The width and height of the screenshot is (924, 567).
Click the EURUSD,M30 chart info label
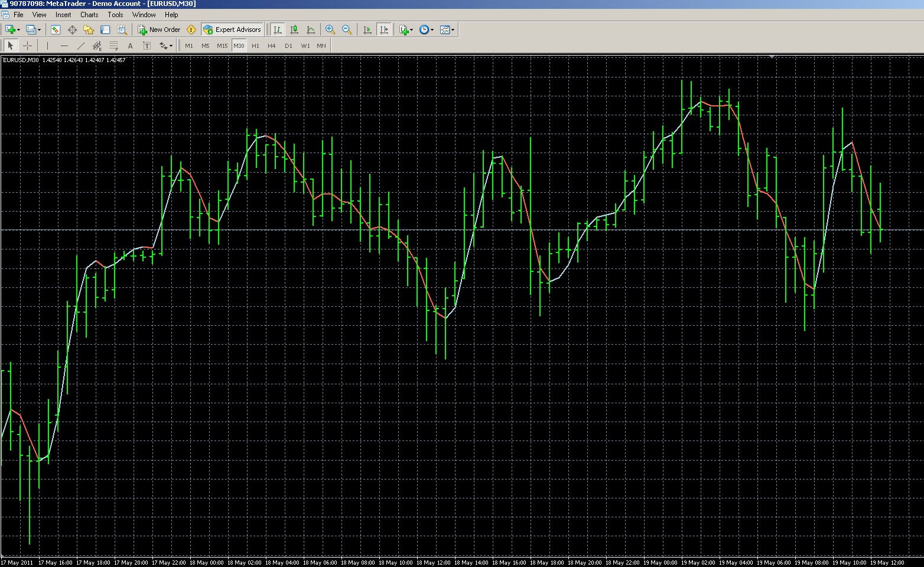[64, 60]
